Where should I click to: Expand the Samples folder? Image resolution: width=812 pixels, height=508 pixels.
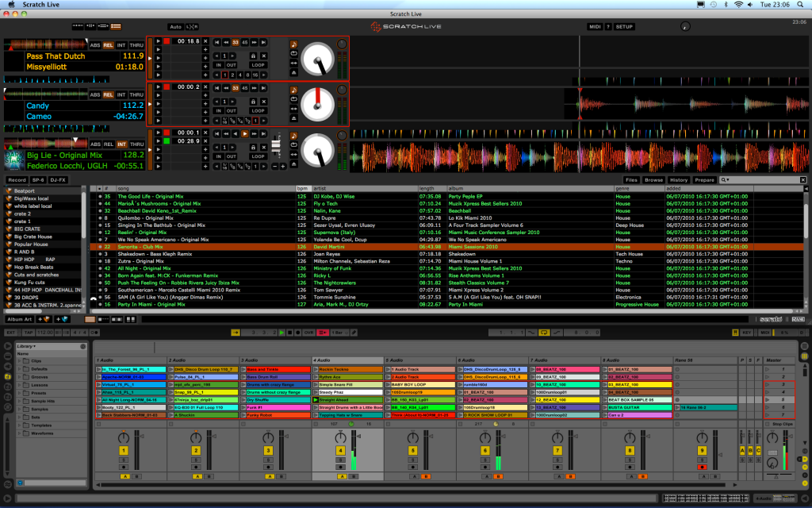20,409
